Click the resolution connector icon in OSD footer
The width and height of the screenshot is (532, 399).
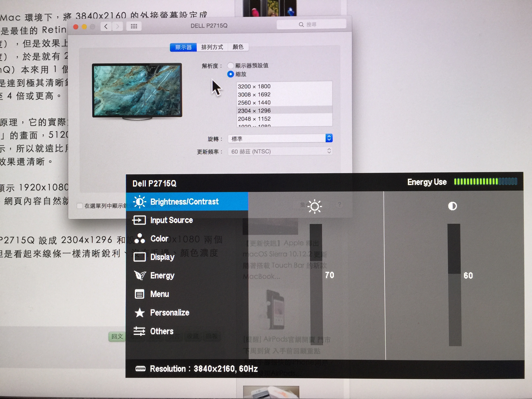tap(140, 369)
